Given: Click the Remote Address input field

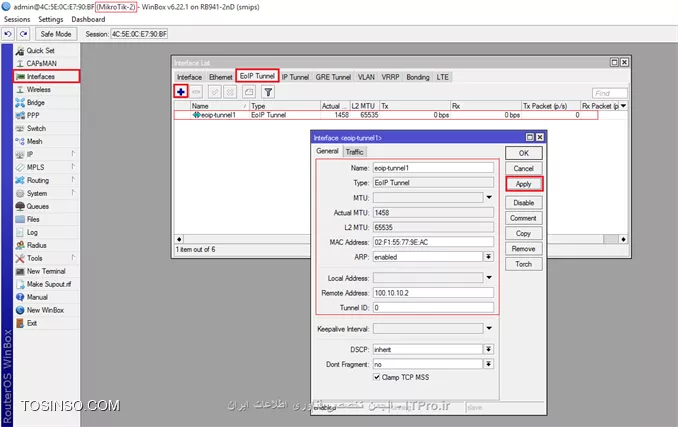Looking at the screenshot, I should [433, 293].
